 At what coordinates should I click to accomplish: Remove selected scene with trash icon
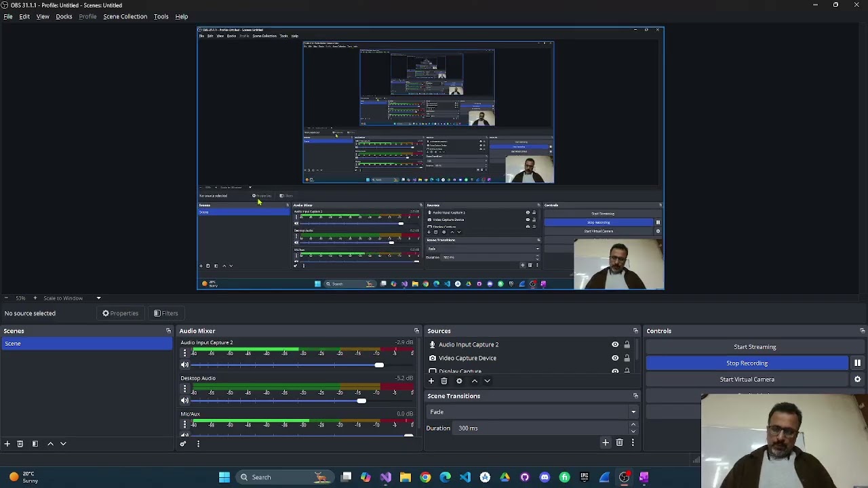[x=20, y=443]
